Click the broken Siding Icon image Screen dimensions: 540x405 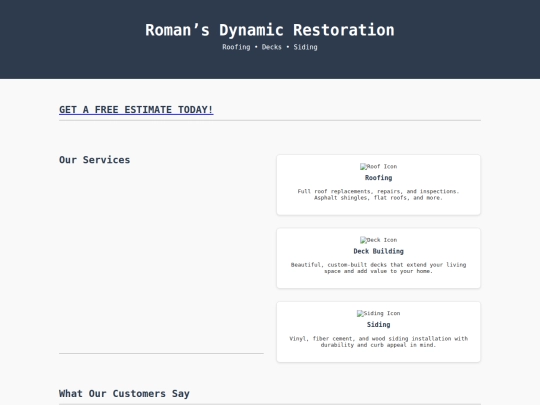[x=378, y=313]
